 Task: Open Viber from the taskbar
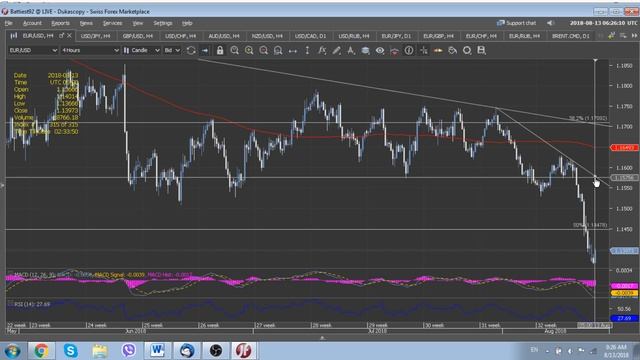(x=129, y=351)
